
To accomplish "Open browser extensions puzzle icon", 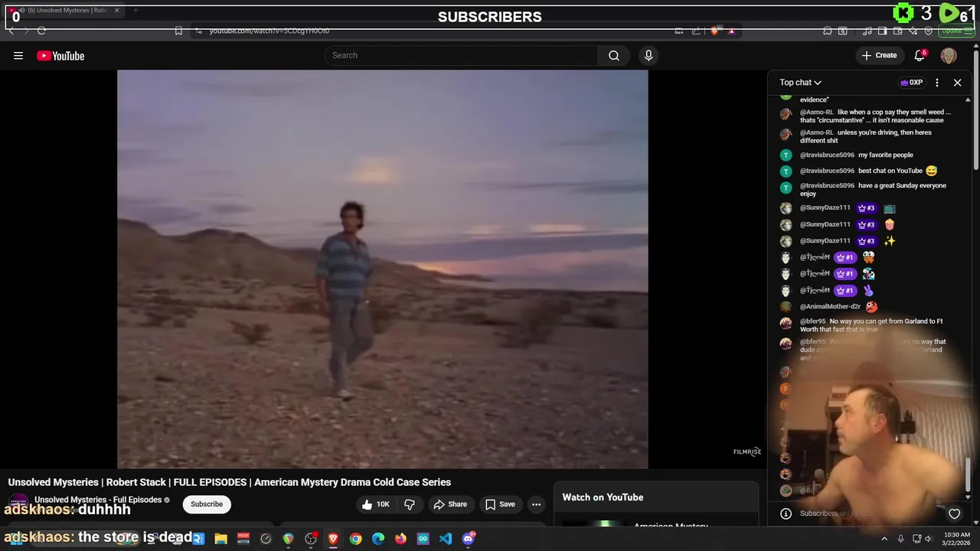I will (828, 31).
